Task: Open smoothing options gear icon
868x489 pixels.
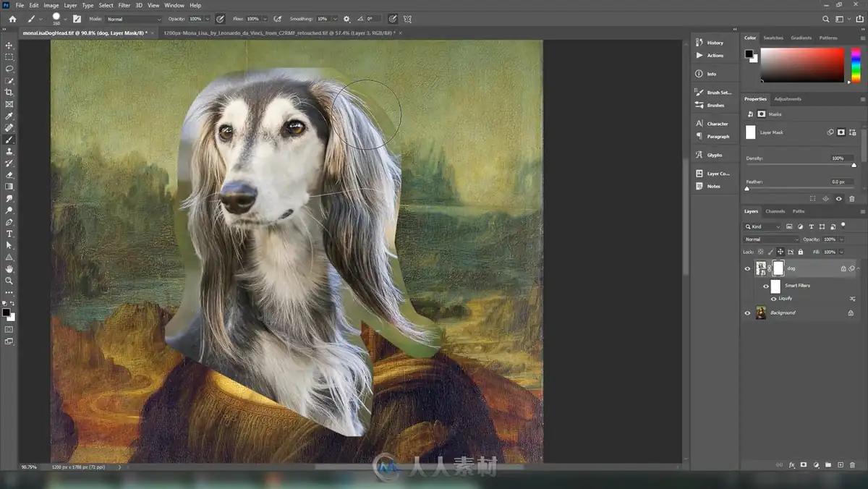Action: click(x=346, y=19)
